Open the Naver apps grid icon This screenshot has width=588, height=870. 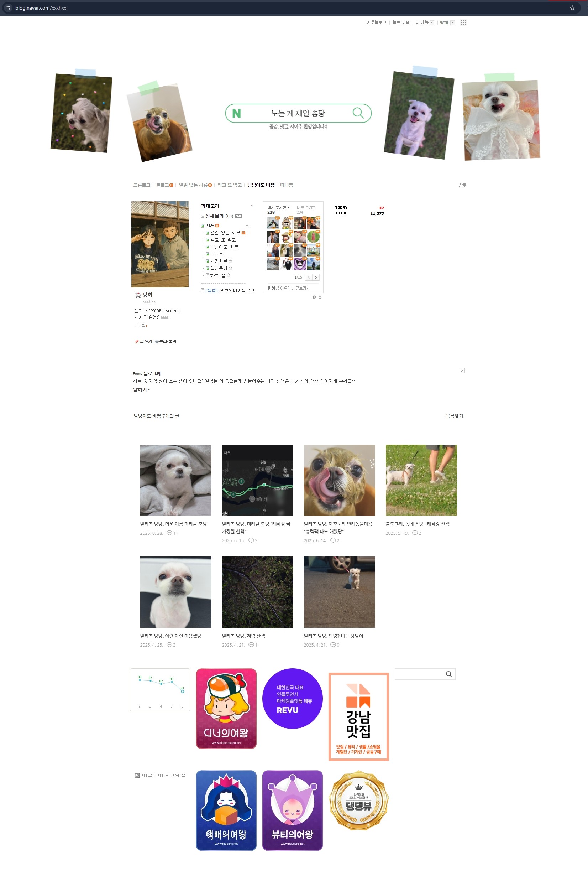click(463, 22)
